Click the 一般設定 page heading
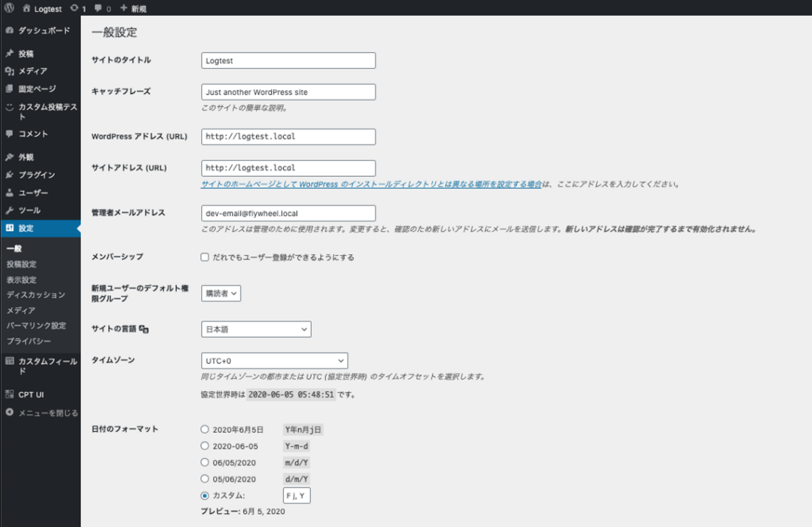This screenshot has height=527, width=812. tap(114, 32)
